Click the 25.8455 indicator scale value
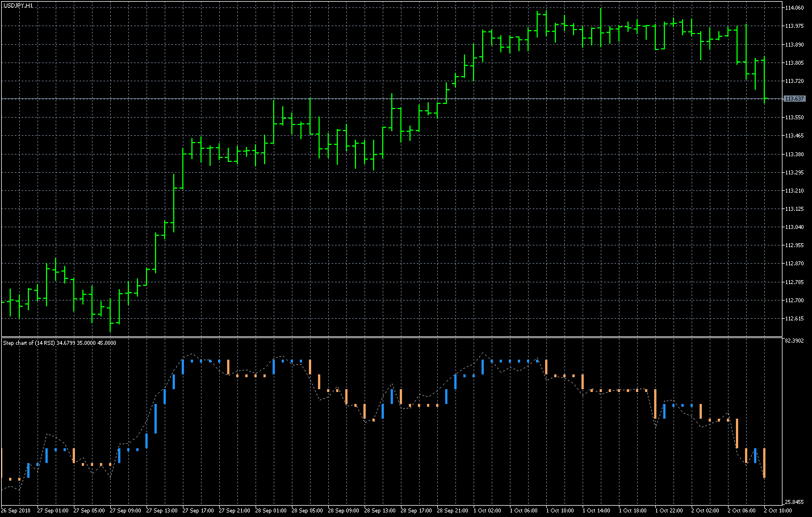The image size is (812, 517). click(794, 502)
